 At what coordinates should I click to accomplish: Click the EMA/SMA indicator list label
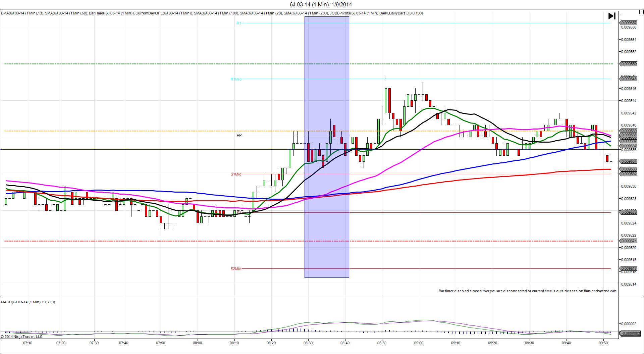[x=212, y=13]
